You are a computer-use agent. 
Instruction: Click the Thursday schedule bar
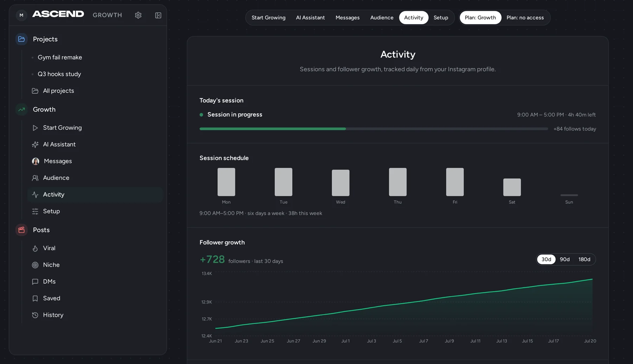398,182
